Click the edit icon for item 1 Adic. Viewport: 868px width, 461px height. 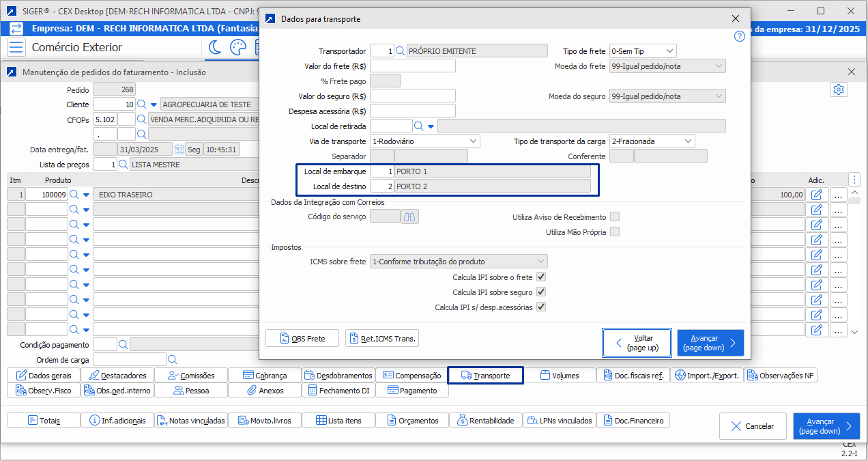[817, 195]
